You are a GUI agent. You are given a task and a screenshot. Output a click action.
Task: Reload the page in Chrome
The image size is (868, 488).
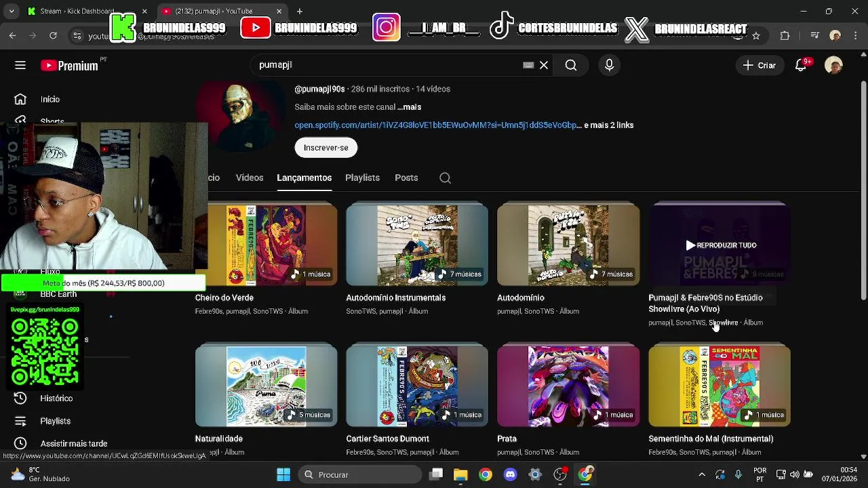[x=53, y=35]
